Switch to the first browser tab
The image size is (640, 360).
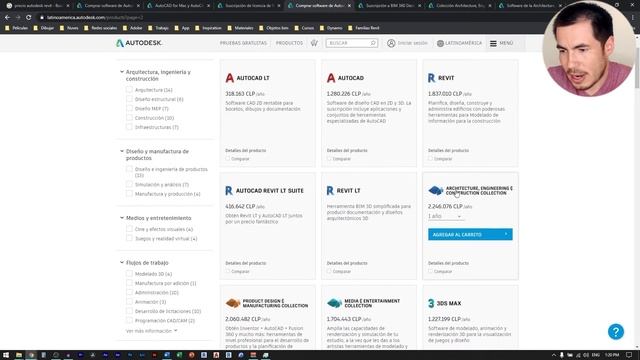click(37, 6)
